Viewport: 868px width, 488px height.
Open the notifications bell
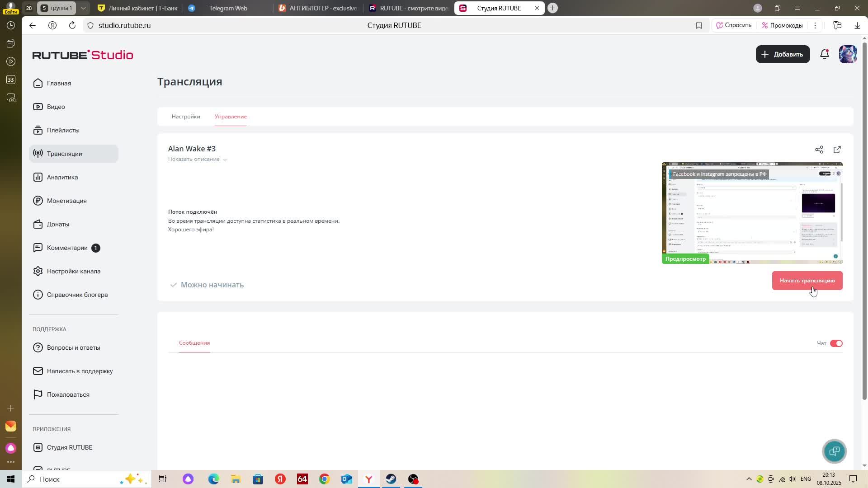[824, 54]
